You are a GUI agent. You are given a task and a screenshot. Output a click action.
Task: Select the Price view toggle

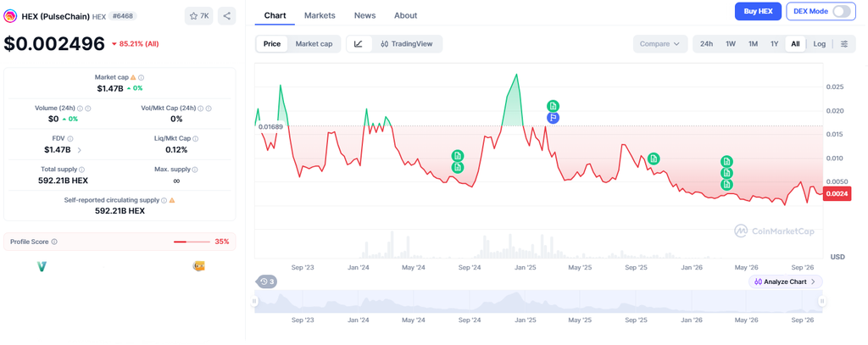pyautogui.click(x=272, y=44)
